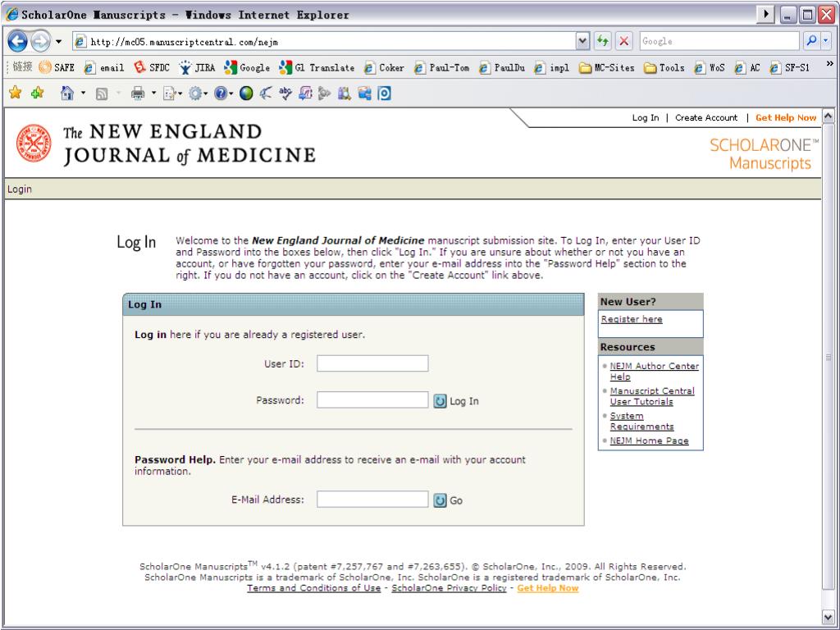Click the page scrollbar up arrow
This screenshot has width=840, height=630.
(829, 116)
